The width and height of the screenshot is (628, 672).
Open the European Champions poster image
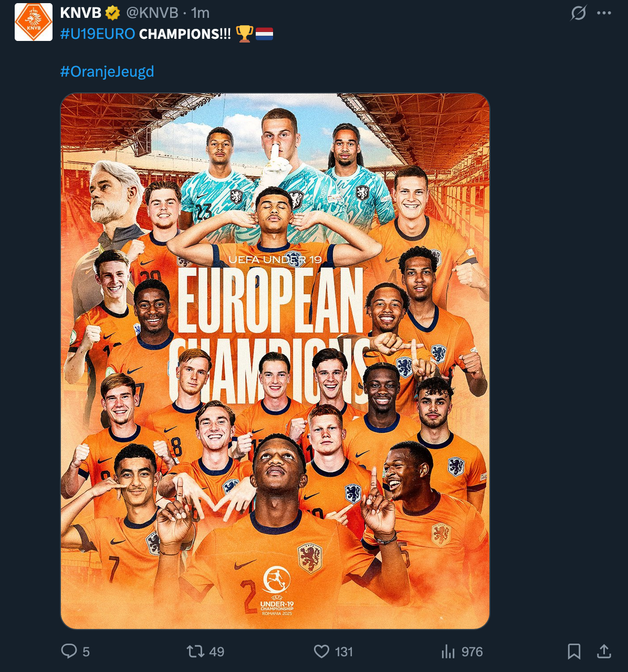[x=275, y=361]
